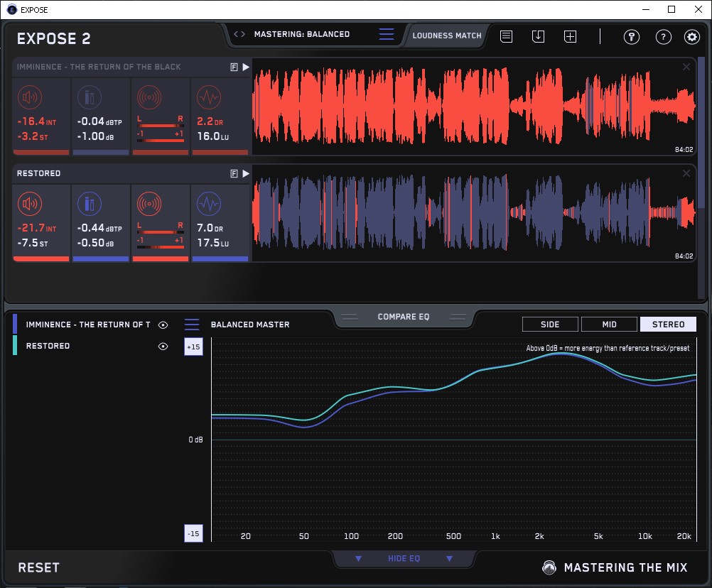The width and height of the screenshot is (712, 588).
Task: Click the -0.44 dBTP true peak value
Action: (x=99, y=228)
